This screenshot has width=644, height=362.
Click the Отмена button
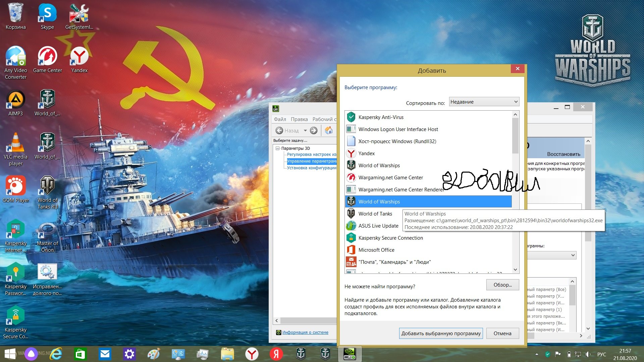pos(502,333)
